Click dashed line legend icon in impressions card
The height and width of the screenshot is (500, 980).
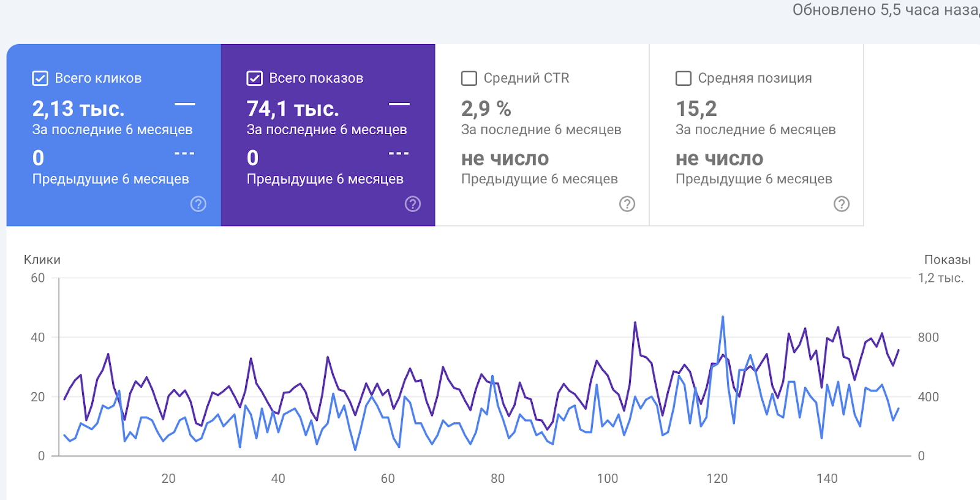[399, 153]
